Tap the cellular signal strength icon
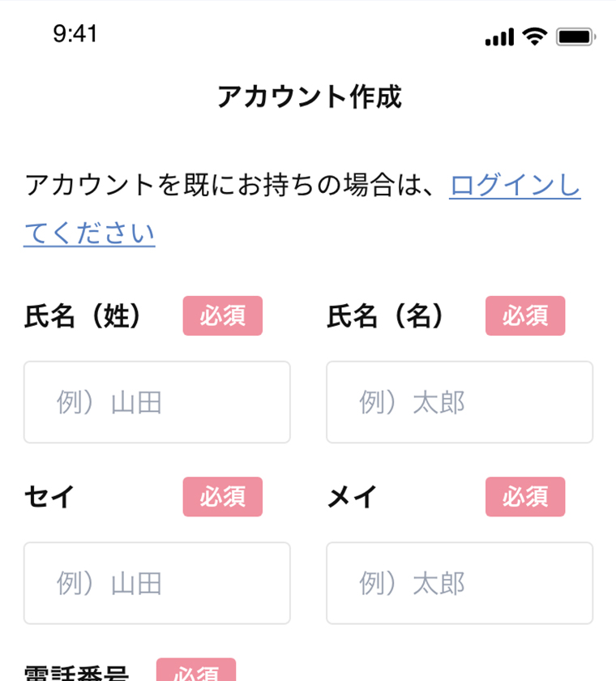The width and height of the screenshot is (616, 681). (499, 37)
